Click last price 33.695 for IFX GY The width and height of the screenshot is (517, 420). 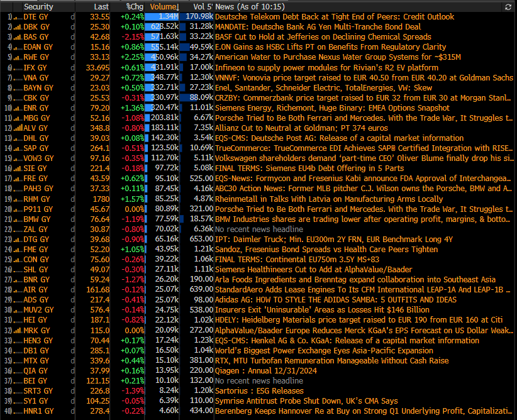tap(97, 68)
